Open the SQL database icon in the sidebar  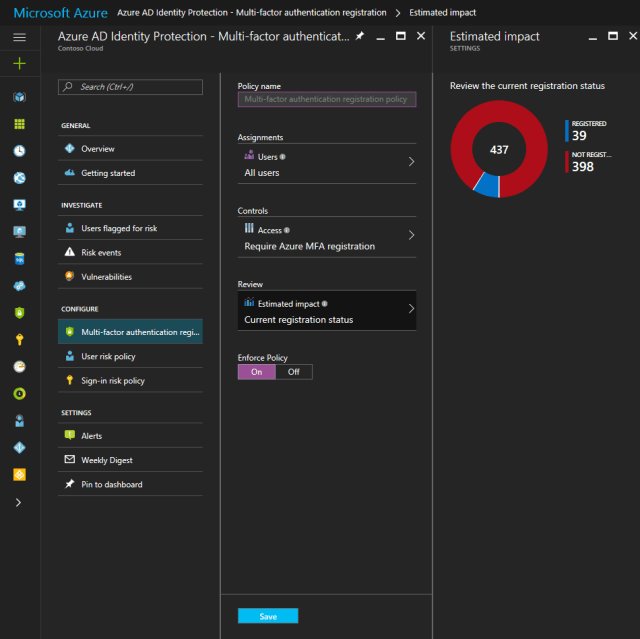click(x=19, y=259)
